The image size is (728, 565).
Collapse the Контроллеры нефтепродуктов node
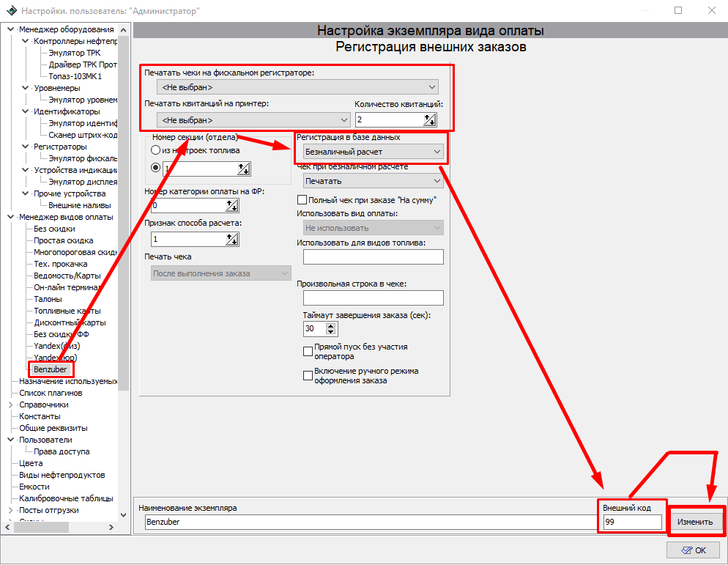click(26, 41)
